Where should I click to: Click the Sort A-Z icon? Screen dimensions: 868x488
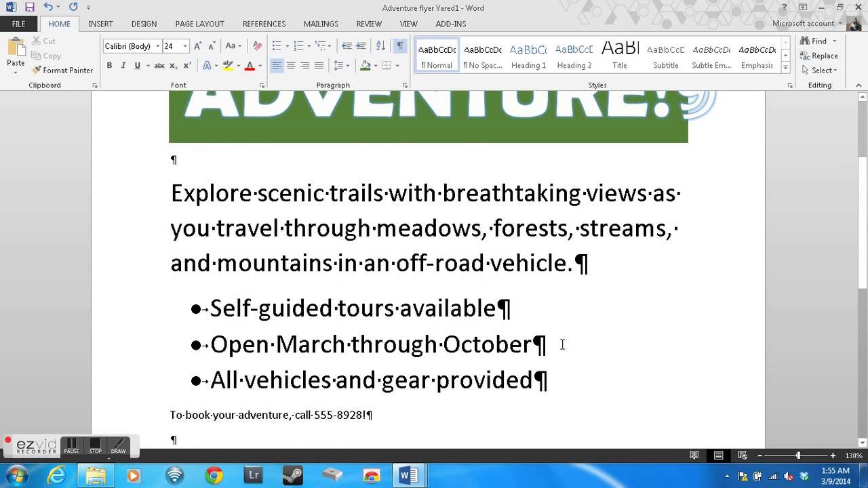point(380,46)
